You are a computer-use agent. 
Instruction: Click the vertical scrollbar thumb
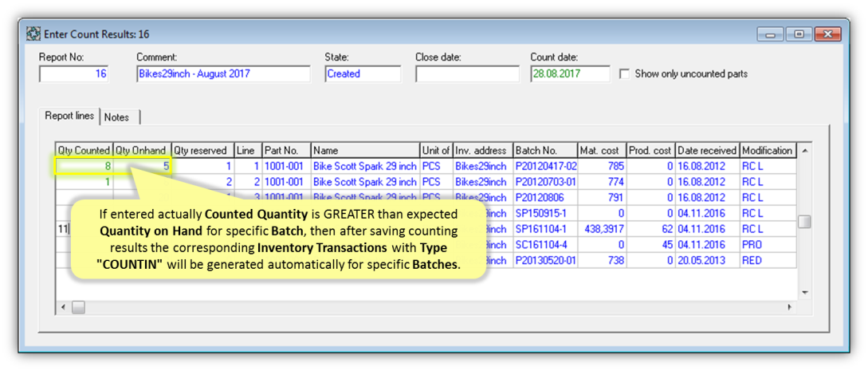tap(805, 222)
